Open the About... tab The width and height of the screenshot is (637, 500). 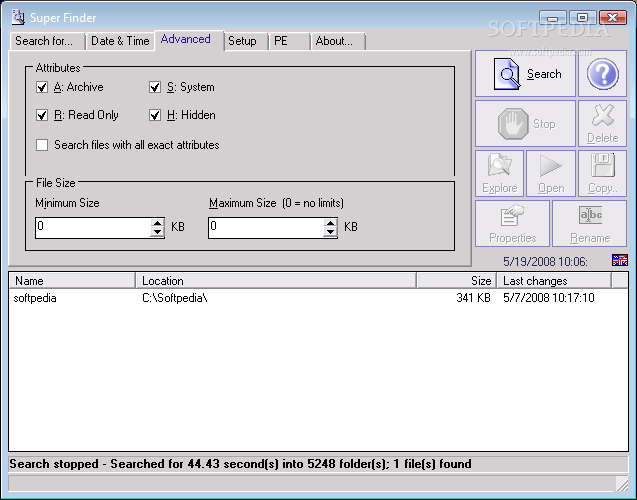338,41
